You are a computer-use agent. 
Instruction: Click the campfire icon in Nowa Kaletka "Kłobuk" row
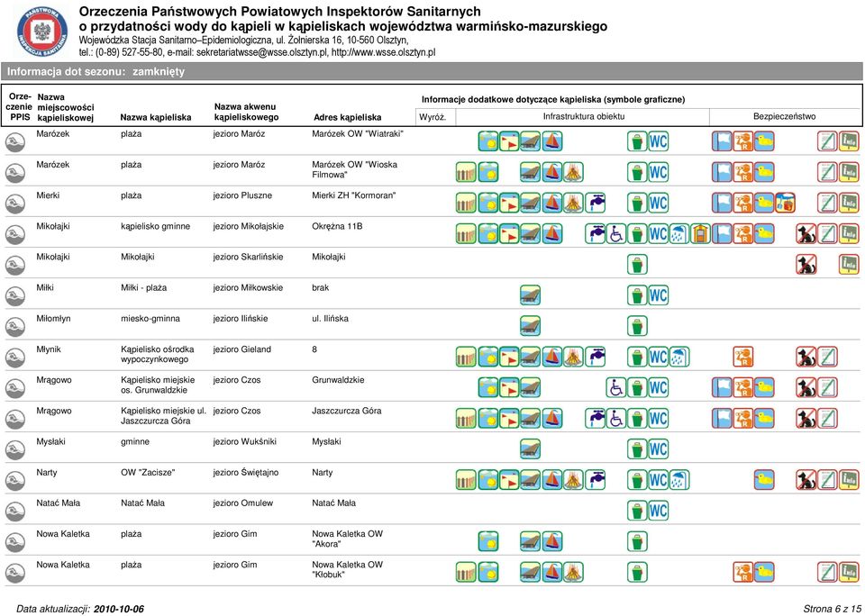coord(574,573)
